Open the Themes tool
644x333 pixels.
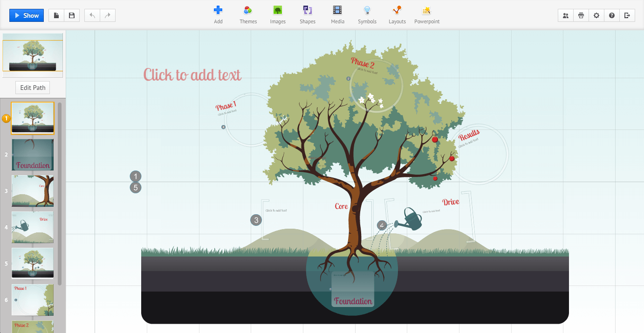[248, 14]
